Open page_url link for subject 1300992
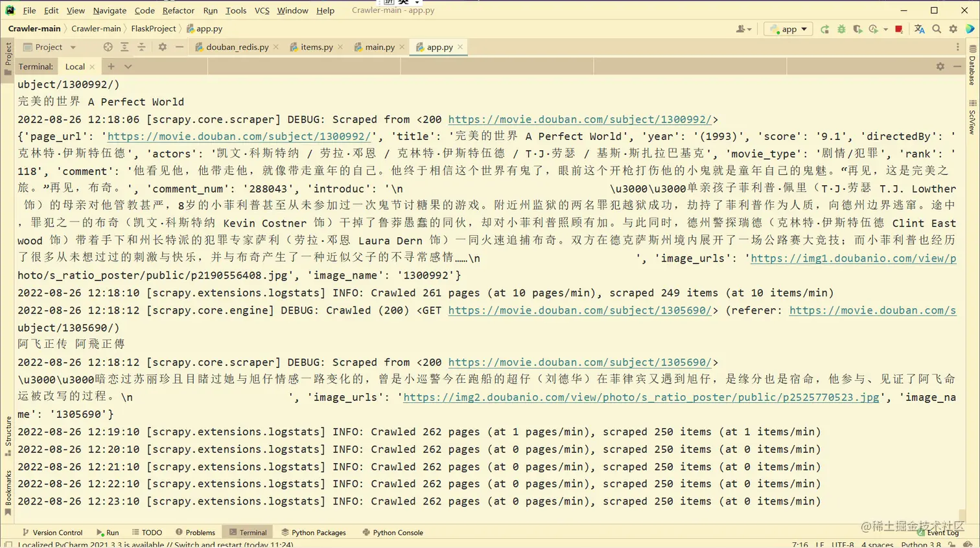The height and width of the screenshot is (548, 980). [x=239, y=137]
